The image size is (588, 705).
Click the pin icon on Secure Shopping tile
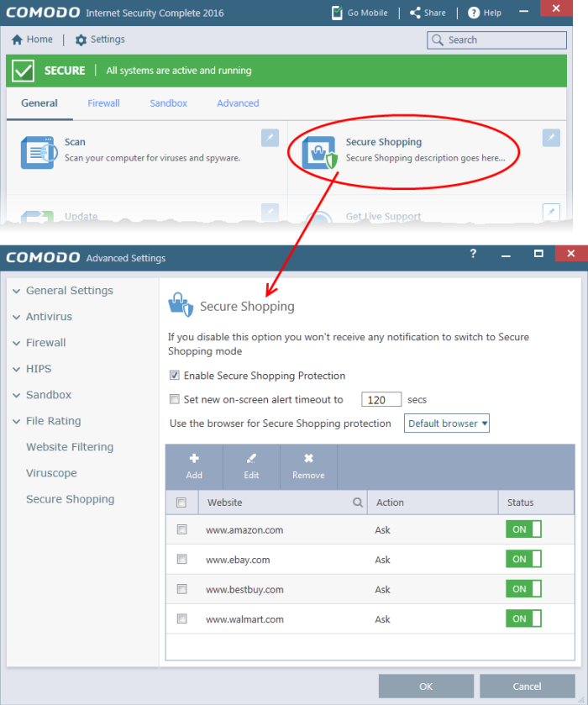551,138
